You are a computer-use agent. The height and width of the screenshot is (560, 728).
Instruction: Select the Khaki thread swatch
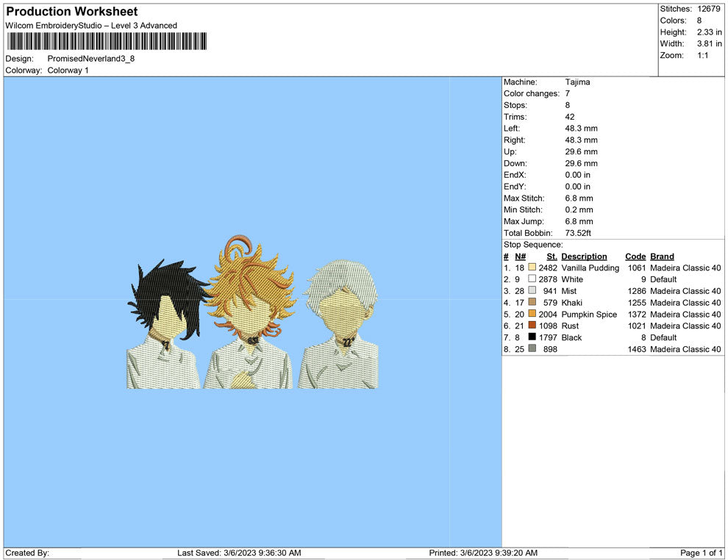point(532,303)
